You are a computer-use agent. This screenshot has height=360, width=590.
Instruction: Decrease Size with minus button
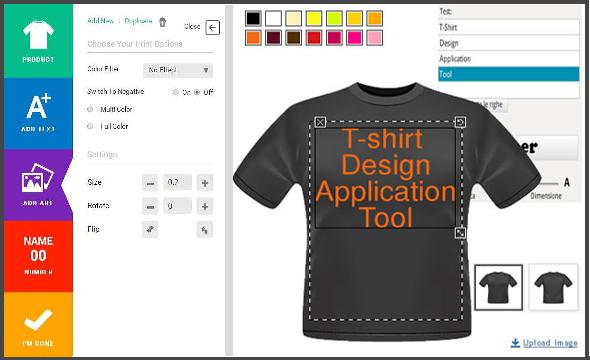pyautogui.click(x=150, y=183)
